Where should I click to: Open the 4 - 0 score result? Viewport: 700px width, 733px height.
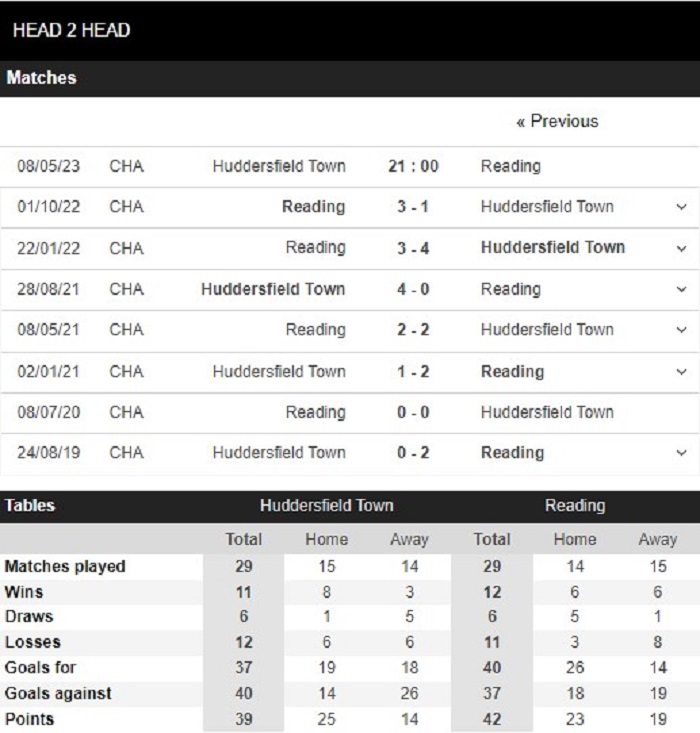(413, 289)
